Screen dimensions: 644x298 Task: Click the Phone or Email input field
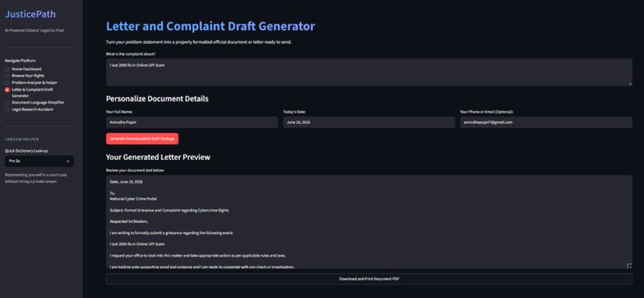pos(546,122)
